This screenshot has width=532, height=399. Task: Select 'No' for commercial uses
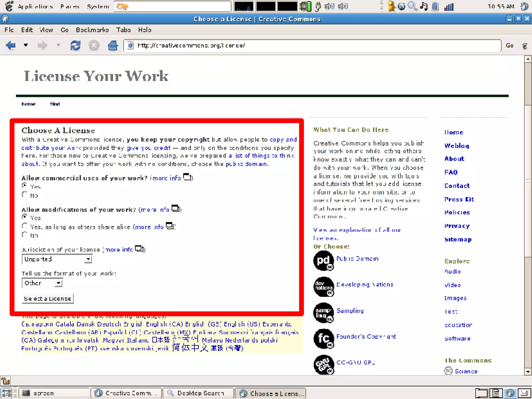point(24,194)
